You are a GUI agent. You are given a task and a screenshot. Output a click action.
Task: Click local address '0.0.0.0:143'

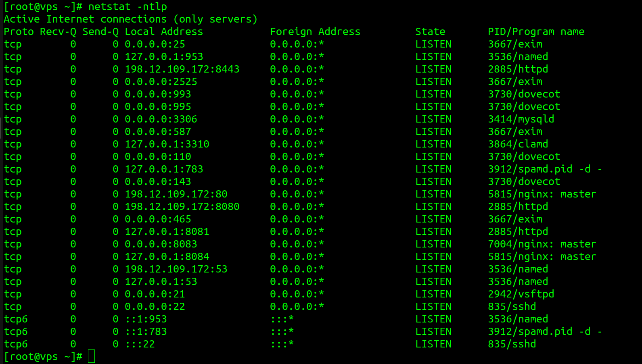click(158, 182)
